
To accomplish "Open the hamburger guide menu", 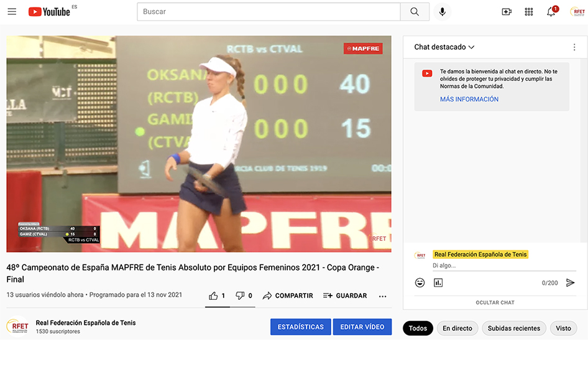I will point(12,12).
